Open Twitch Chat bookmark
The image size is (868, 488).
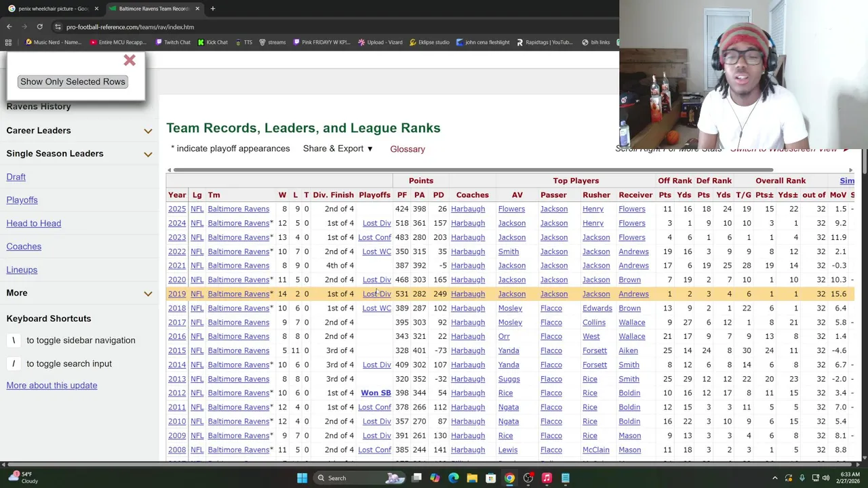coord(172,42)
